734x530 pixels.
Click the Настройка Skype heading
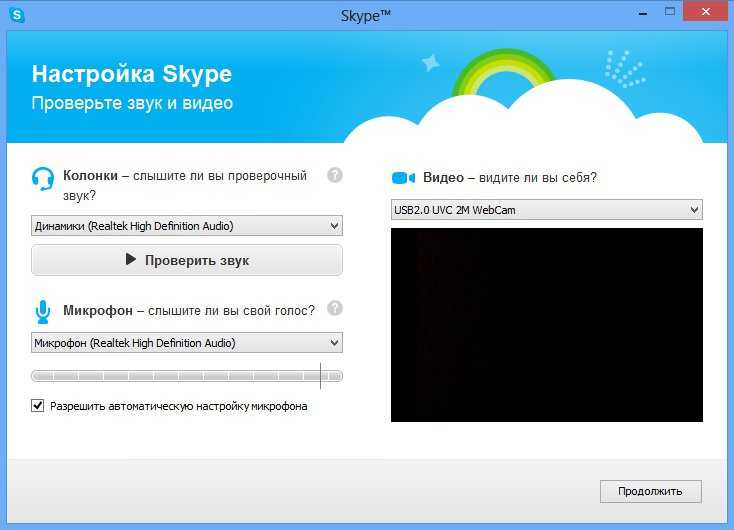[132, 74]
